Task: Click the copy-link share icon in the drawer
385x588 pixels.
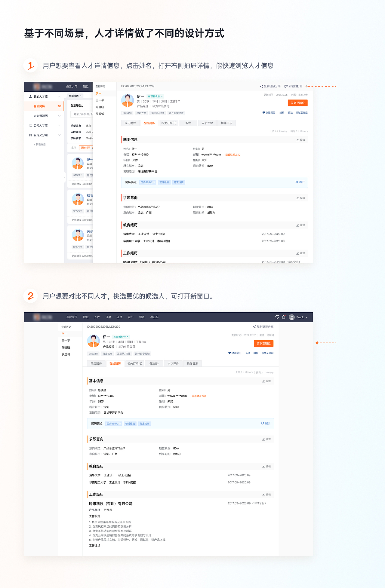Action: pyautogui.click(x=261, y=86)
